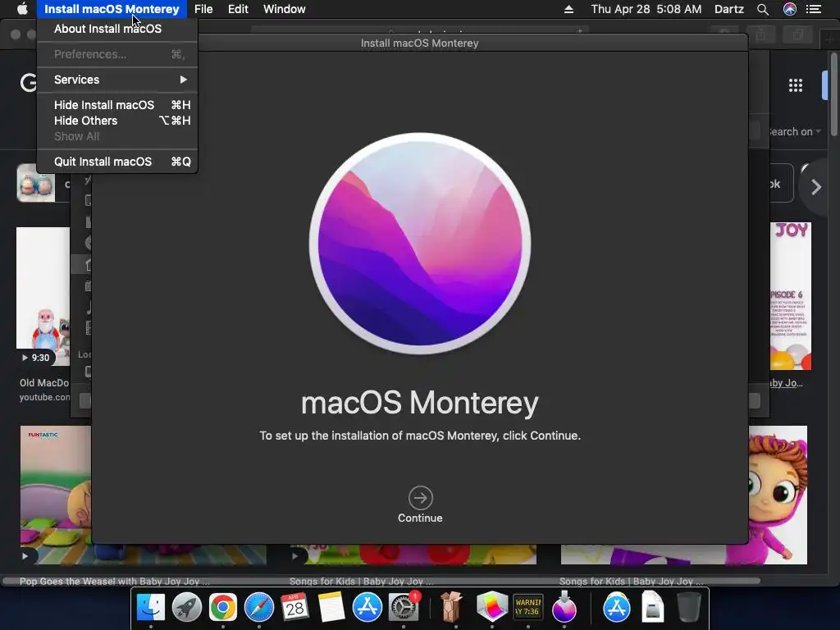Click the youtube.com source link
This screenshot has width=840, height=630.
point(44,397)
